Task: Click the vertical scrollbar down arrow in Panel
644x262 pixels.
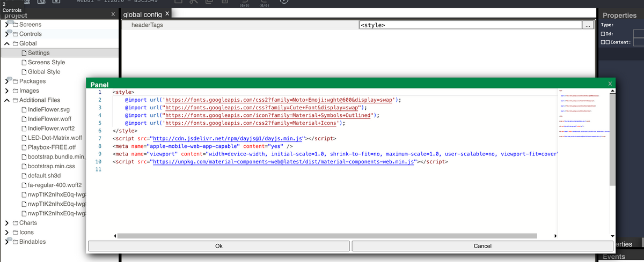Action: 612,236
